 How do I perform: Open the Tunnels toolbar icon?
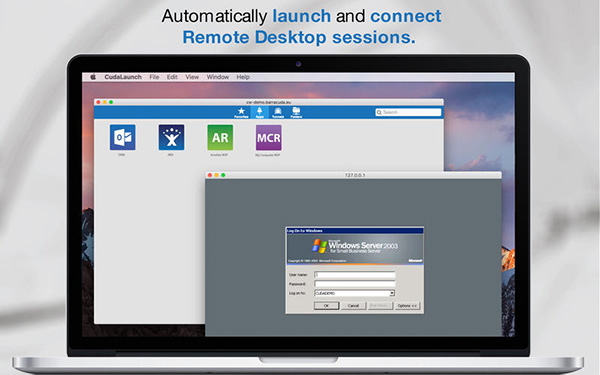click(x=278, y=112)
